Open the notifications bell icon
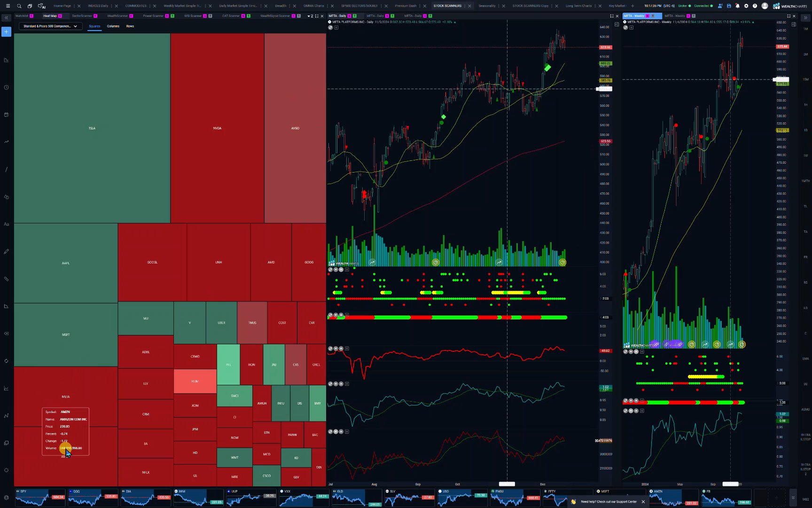This screenshot has height=508, width=812. tap(737, 6)
